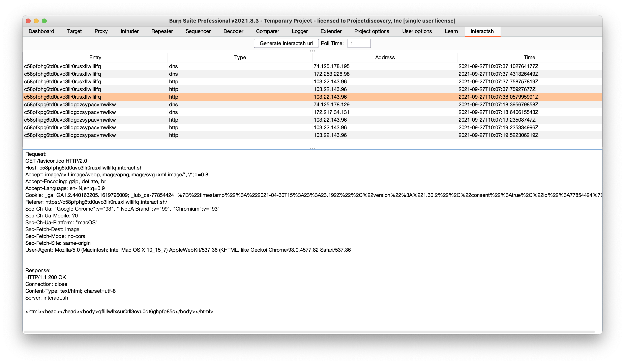Open the Sequencer tab
Viewport: 625px width, 364px height.
tap(198, 31)
